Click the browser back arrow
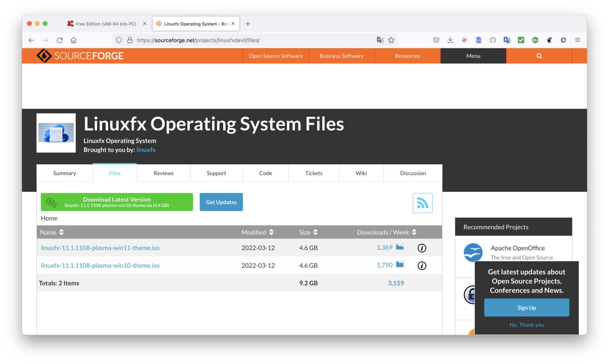This screenshot has width=609, height=364. pyautogui.click(x=31, y=40)
